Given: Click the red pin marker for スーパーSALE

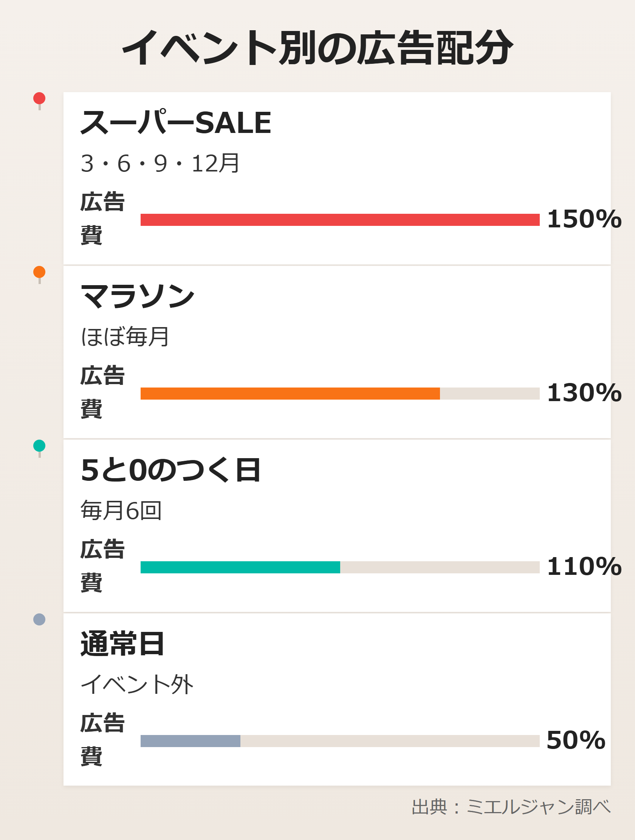Looking at the screenshot, I should (39, 98).
